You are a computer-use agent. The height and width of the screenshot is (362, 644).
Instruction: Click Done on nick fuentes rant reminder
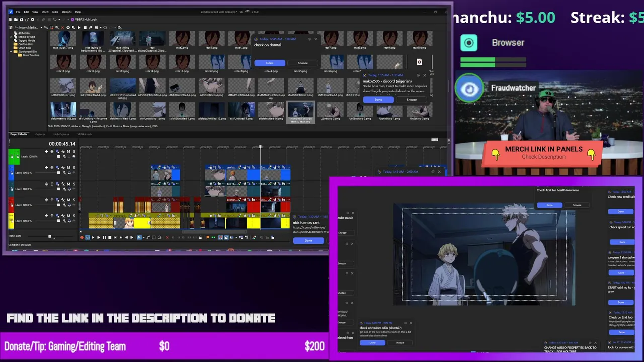tap(308, 241)
